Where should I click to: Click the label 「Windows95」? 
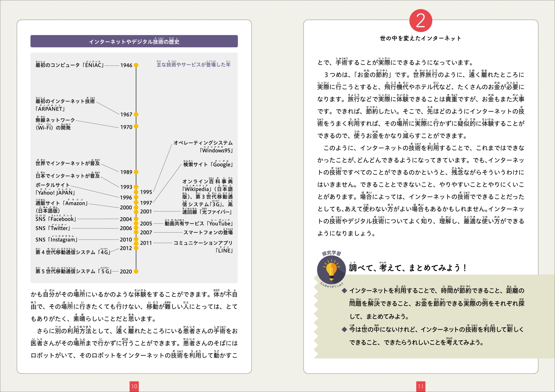click(216, 150)
